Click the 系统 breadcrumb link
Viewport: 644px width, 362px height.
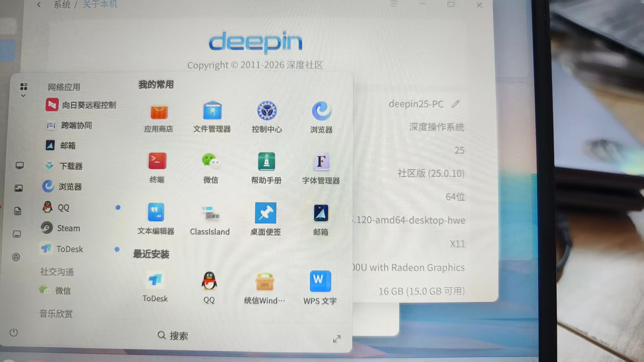coord(62,5)
